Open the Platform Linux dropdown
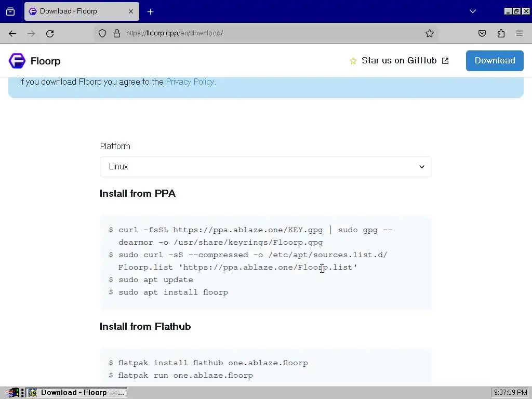The image size is (532, 399). click(x=265, y=167)
